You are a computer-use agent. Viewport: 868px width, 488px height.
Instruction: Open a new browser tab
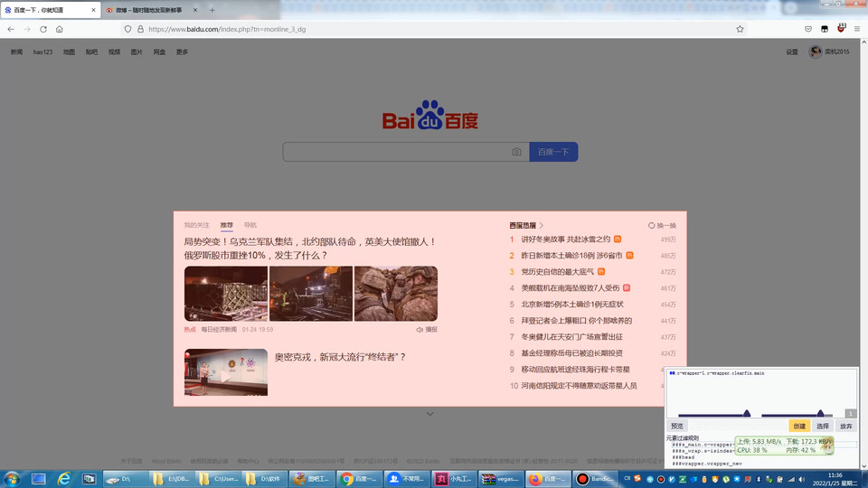[212, 10]
